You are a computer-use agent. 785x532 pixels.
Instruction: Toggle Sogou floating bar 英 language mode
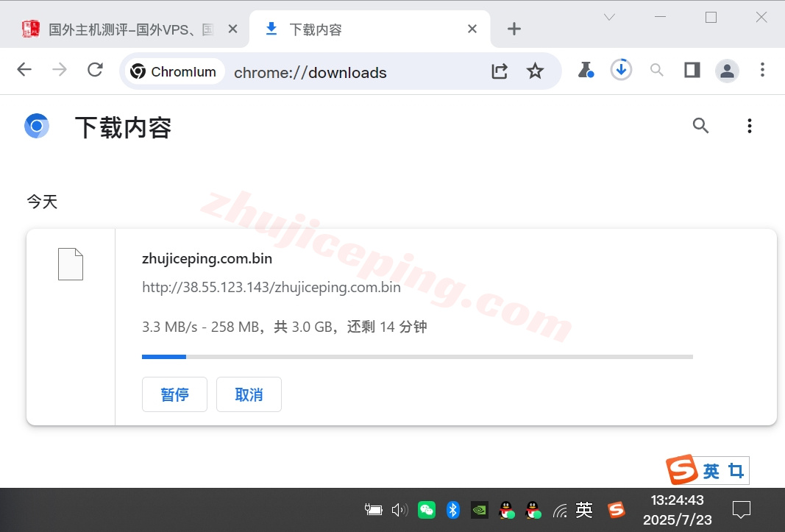pyautogui.click(x=711, y=471)
